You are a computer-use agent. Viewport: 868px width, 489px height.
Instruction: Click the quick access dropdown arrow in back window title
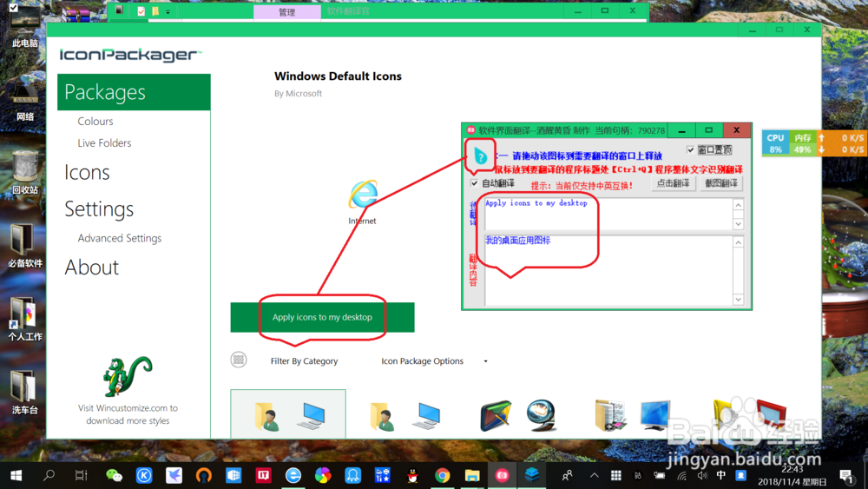point(168,11)
